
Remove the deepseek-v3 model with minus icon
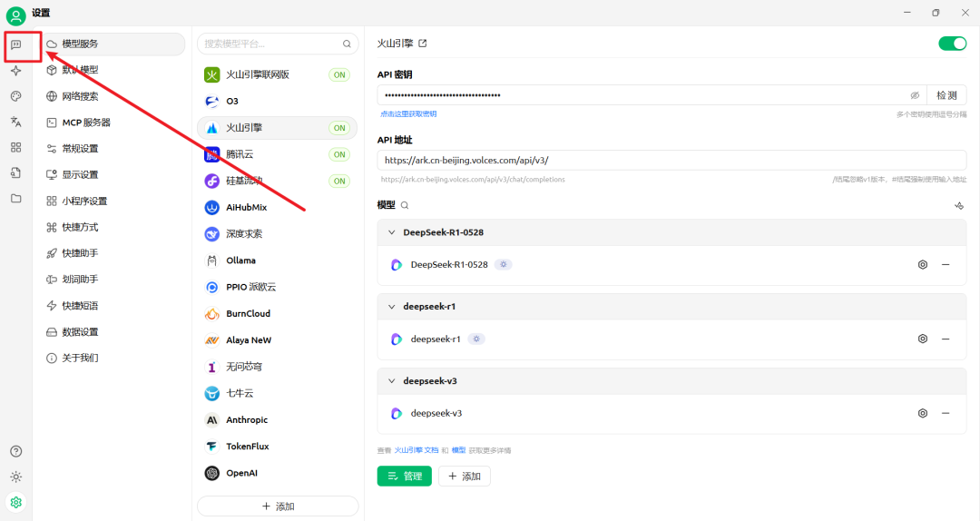[946, 413]
